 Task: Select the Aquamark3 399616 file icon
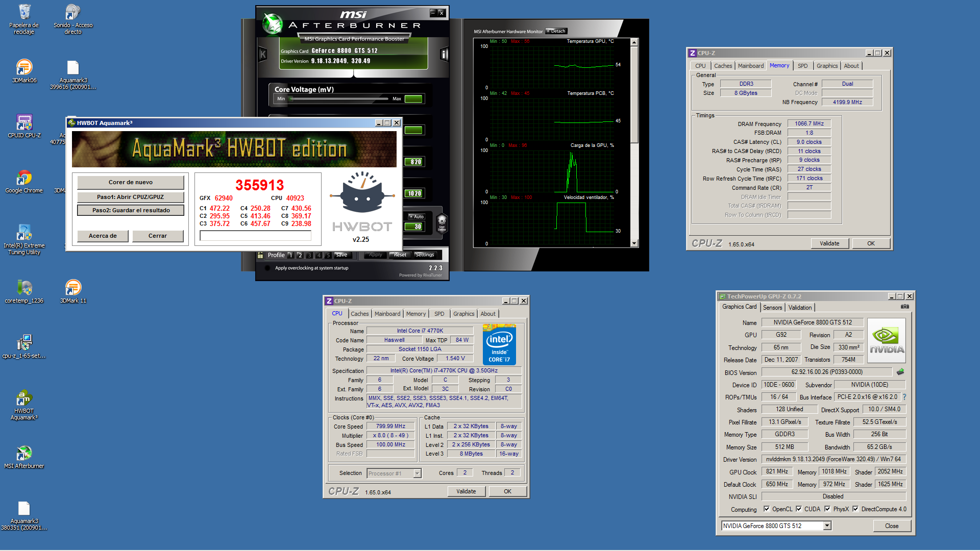tap(73, 74)
